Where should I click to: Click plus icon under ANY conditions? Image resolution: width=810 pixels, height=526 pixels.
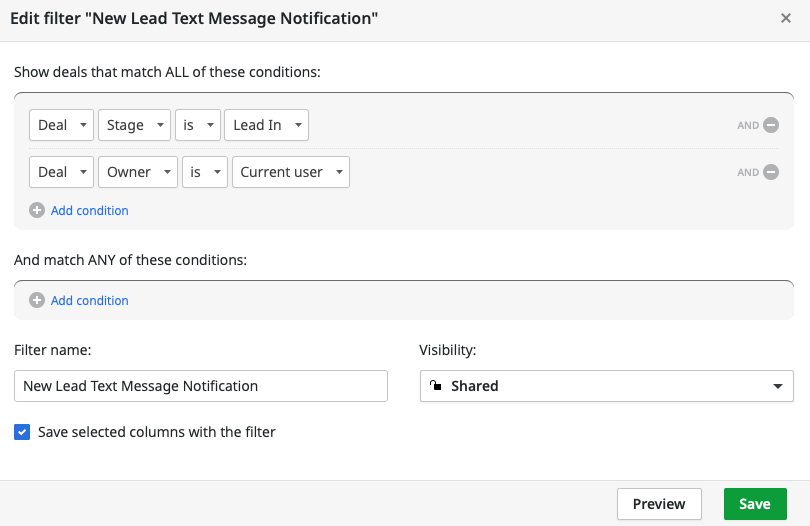click(37, 300)
